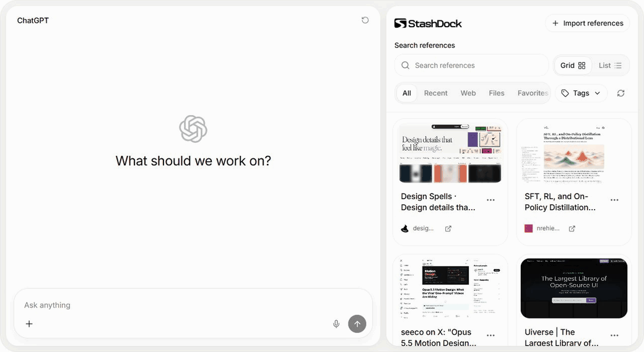Viewport: 644px width, 352px height.
Task: Open the Tags dropdown
Action: (x=581, y=93)
